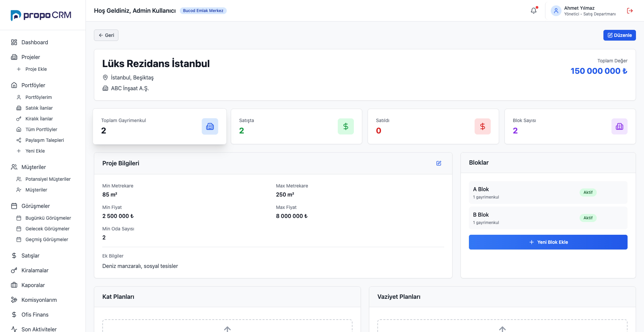Image resolution: width=644 pixels, height=332 pixels.
Task: Click the Satışlar dollar icon in sidebar
Action: tap(14, 256)
